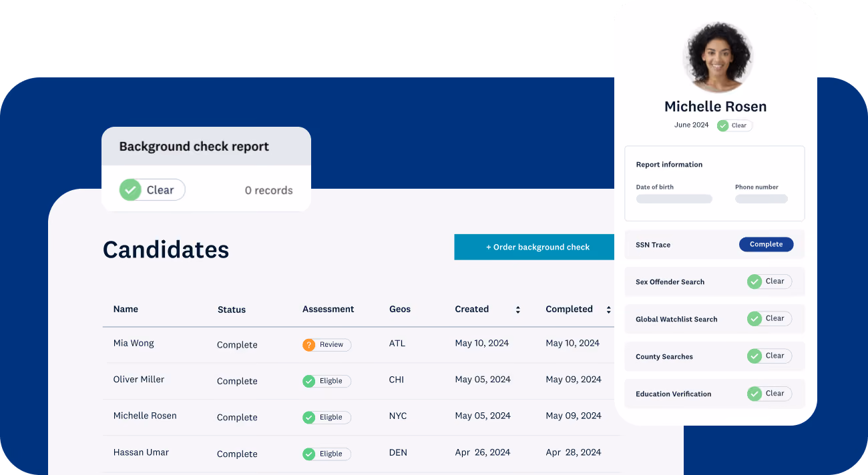Click the Order background check button
Viewport: 868px width, 475px height.
(x=534, y=247)
